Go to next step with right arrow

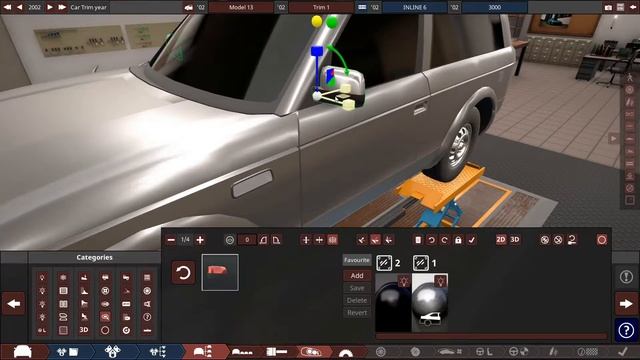(626, 304)
